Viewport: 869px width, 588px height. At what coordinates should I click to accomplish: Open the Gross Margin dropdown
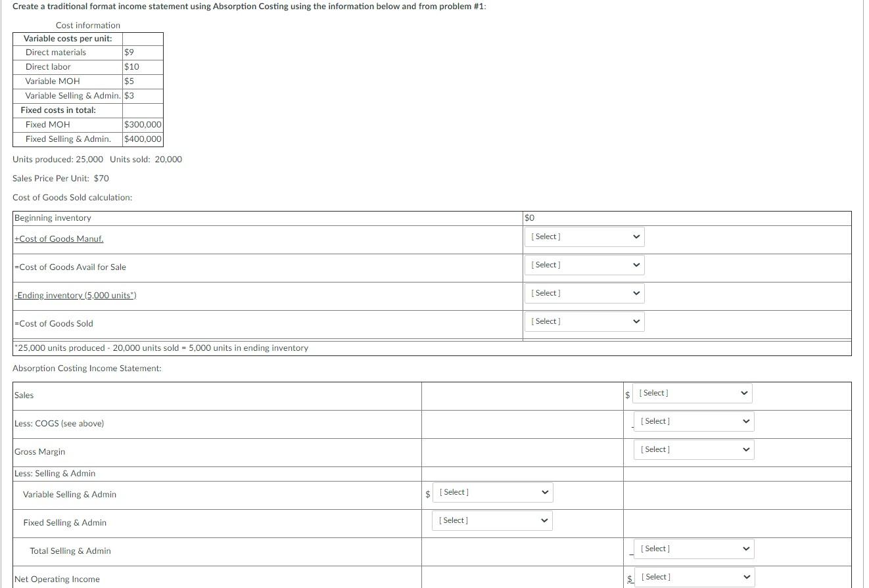693,449
